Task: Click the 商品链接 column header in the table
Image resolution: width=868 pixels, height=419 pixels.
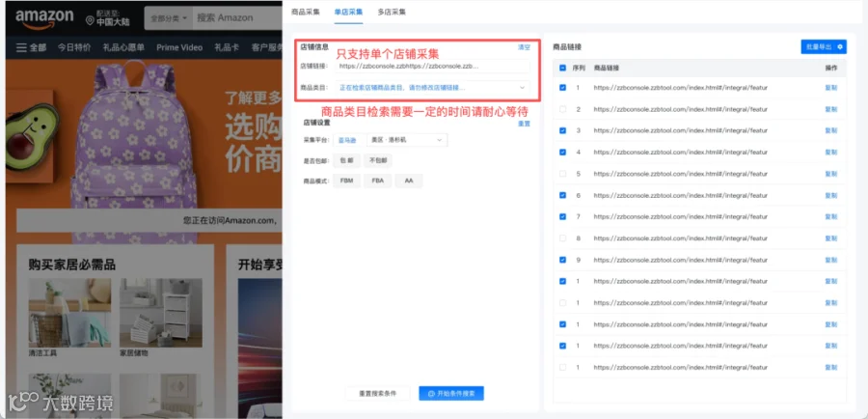Action: [x=607, y=68]
